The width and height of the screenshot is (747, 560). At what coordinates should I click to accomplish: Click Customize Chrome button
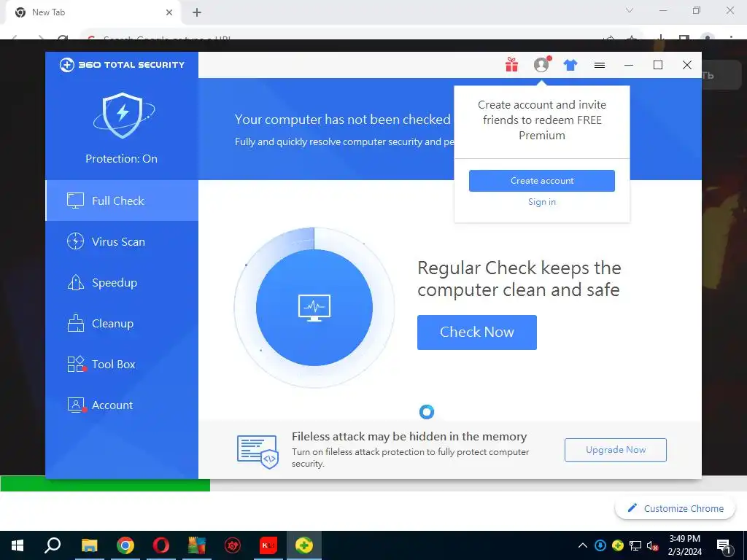675,508
